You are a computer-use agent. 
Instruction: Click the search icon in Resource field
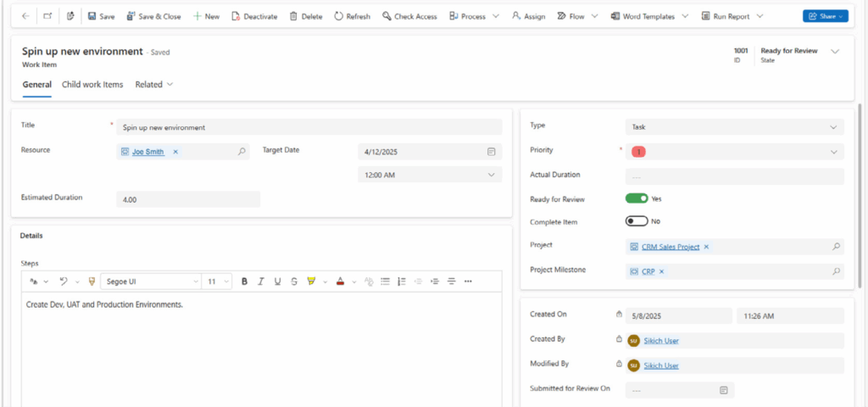(242, 152)
